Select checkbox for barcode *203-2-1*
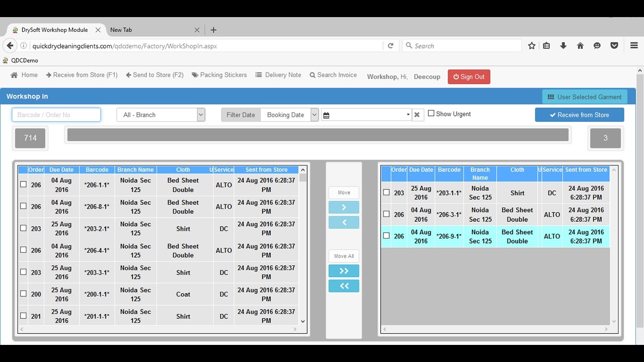Viewport: 644px width, 362px height. click(23, 228)
